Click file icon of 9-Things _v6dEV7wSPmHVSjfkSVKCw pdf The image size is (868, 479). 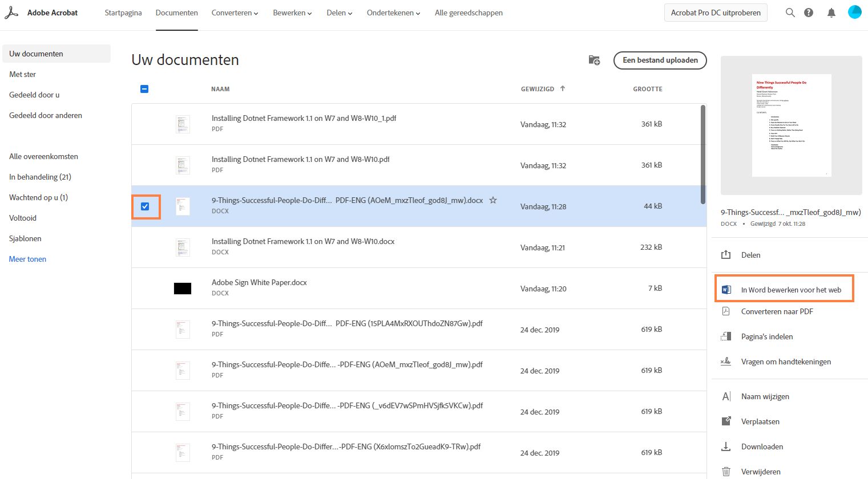183,412
